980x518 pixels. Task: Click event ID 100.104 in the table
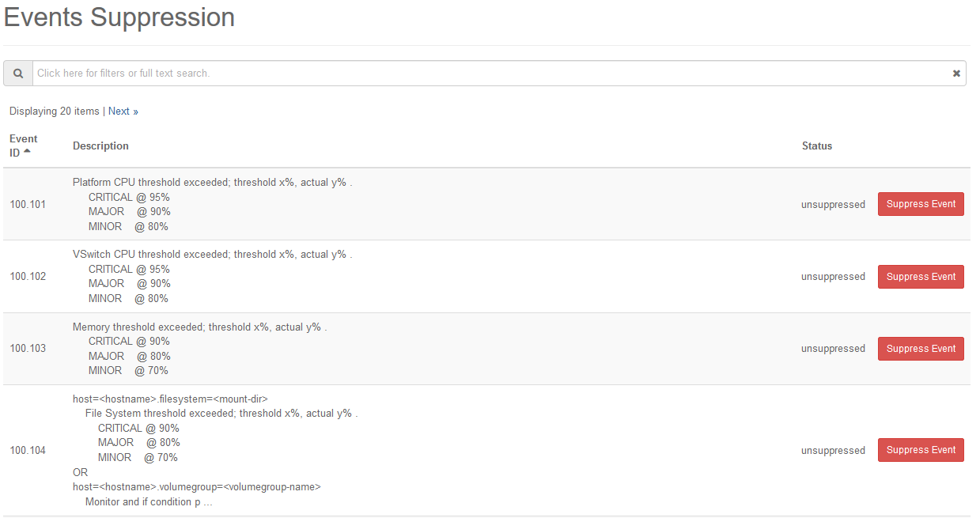tap(28, 451)
